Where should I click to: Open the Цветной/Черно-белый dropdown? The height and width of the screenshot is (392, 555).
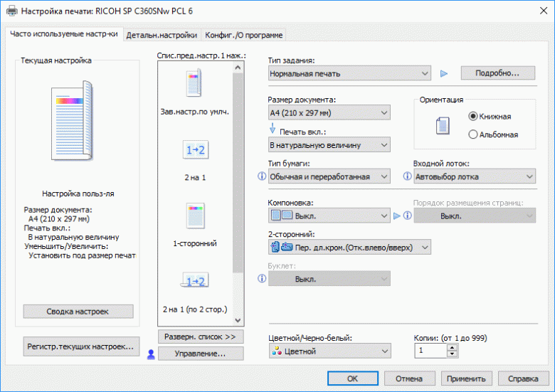point(330,351)
